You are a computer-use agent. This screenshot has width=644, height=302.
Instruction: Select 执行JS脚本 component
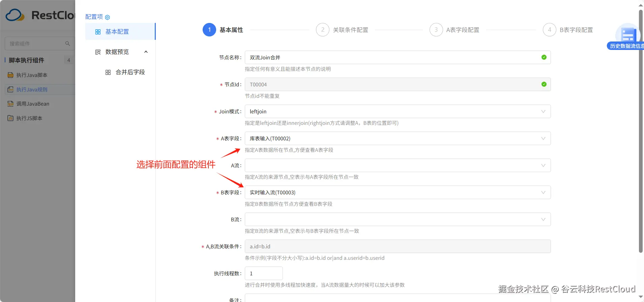[x=40, y=118]
